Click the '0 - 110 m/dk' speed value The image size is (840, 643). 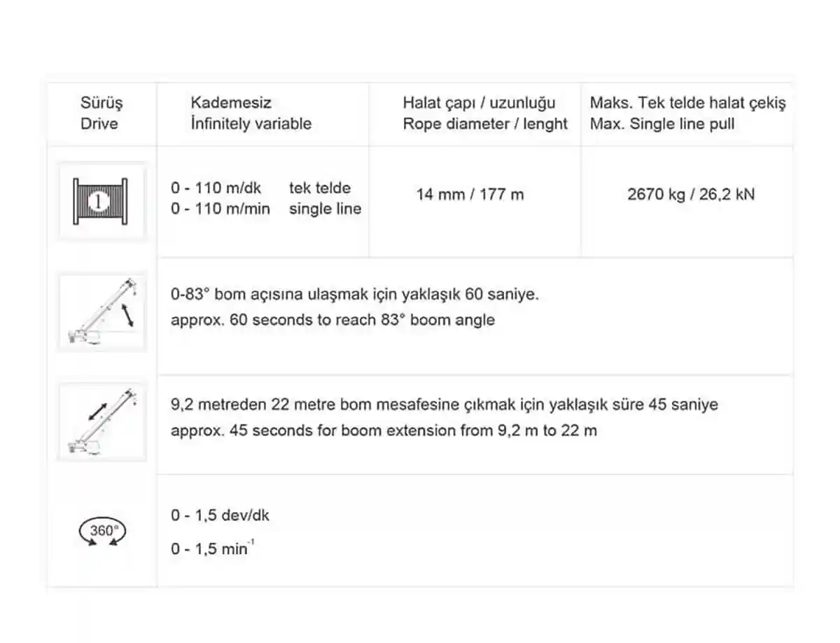click(216, 188)
